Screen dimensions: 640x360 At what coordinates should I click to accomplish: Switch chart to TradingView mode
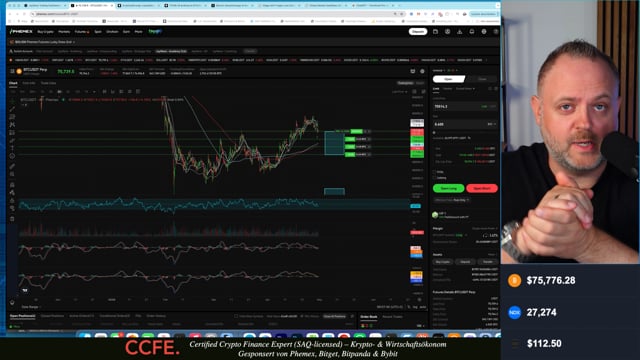(405, 83)
